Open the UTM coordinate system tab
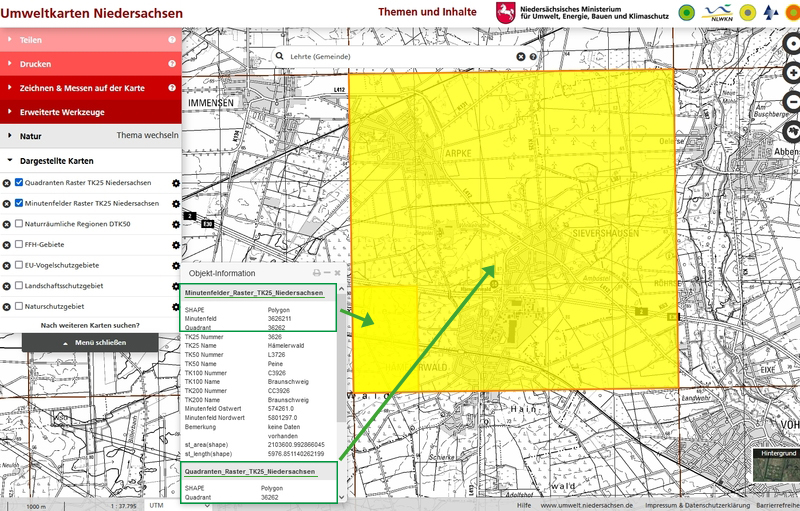Image resolution: width=800 pixels, height=511 pixels. point(156,505)
